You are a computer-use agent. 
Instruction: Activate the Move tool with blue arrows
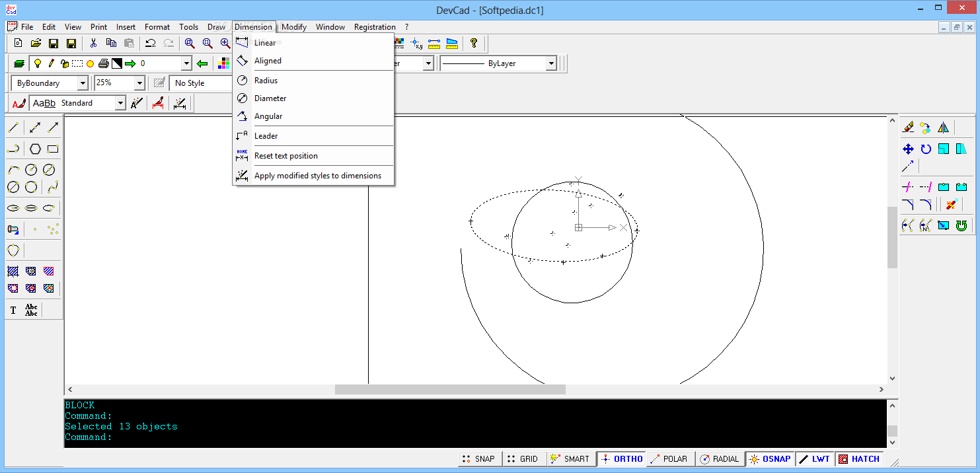pos(908,149)
